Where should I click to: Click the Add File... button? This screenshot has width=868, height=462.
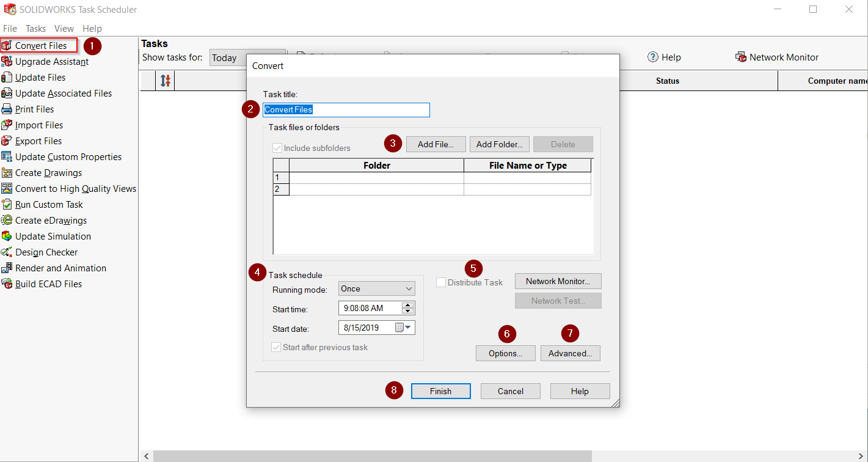436,144
